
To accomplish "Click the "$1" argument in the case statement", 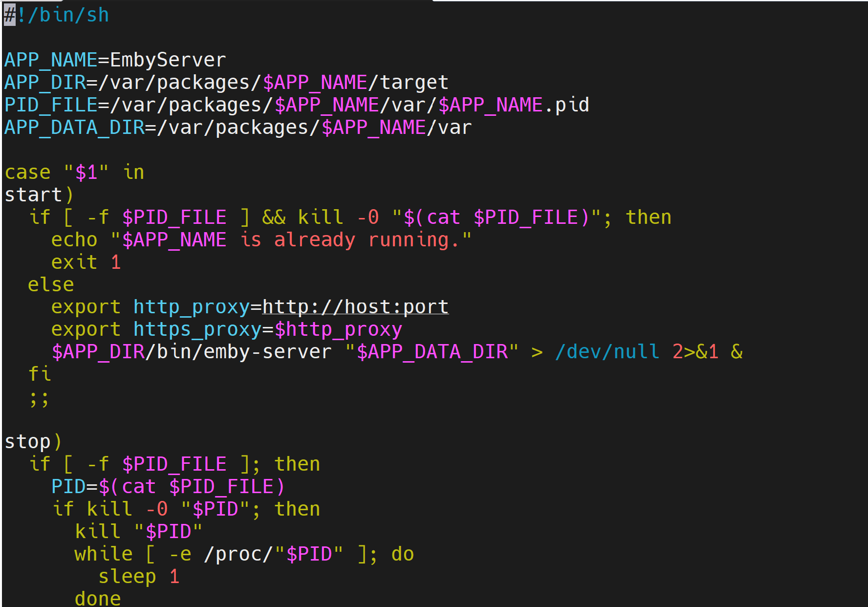I will tap(86, 173).
